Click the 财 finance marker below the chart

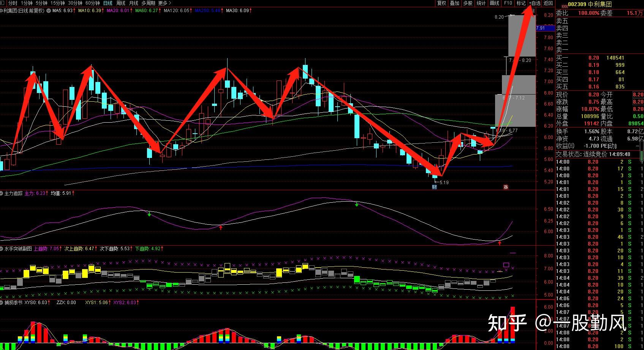click(x=435, y=187)
